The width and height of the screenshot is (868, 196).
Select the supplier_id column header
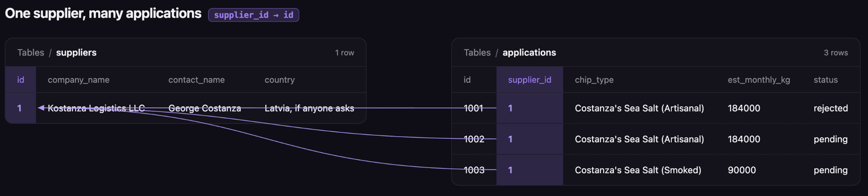(x=529, y=80)
